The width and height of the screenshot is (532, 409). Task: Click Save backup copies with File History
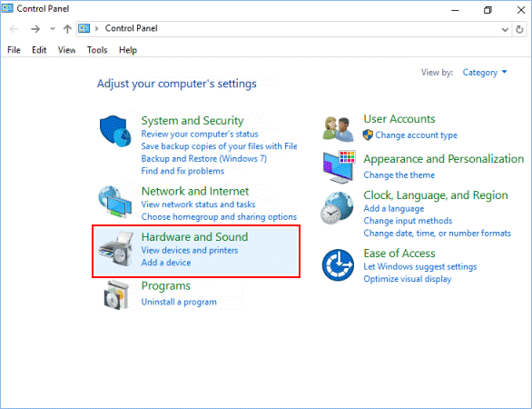click(219, 146)
